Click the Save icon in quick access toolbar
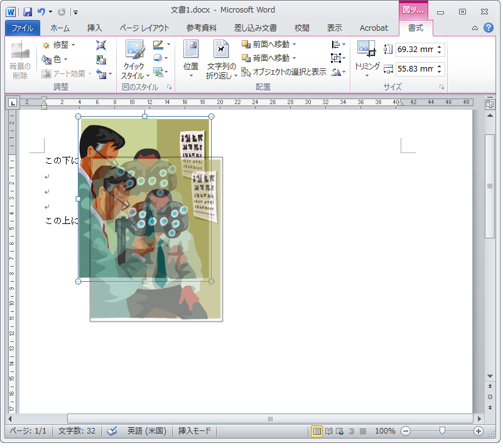Viewport: 503px width, 448px height. pyautogui.click(x=28, y=11)
